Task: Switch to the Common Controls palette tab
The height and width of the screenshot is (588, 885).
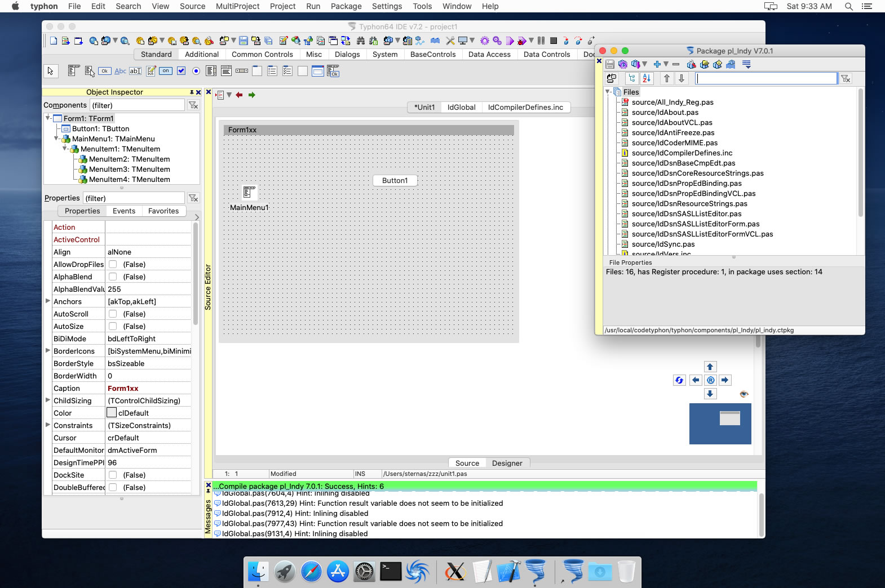Action: tap(262, 55)
